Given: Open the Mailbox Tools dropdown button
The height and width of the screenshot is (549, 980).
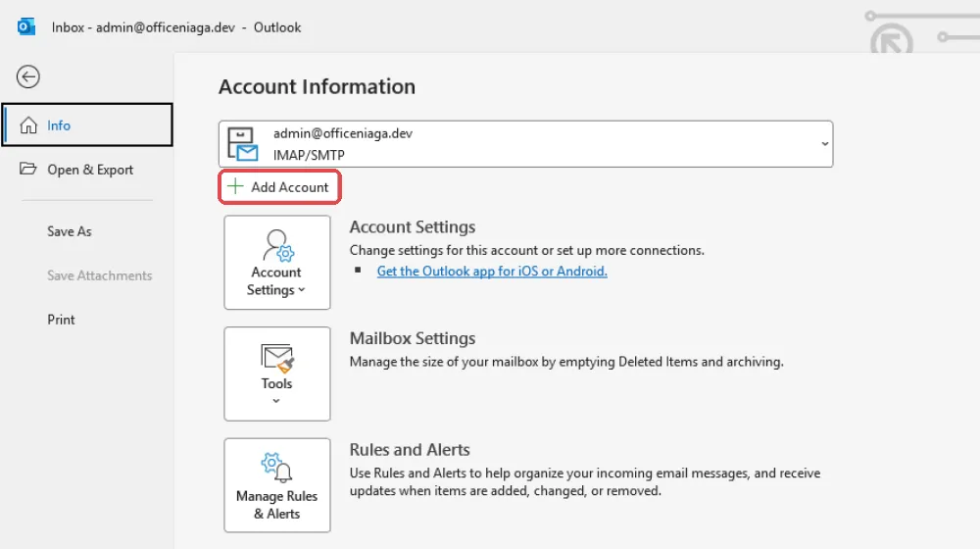Looking at the screenshot, I should tap(277, 374).
